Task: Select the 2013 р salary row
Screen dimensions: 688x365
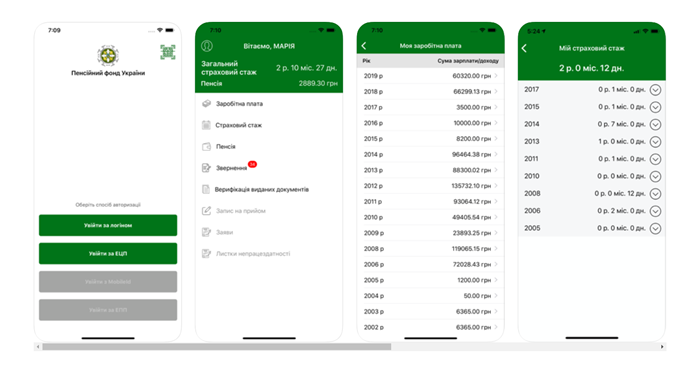Action: tap(430, 170)
